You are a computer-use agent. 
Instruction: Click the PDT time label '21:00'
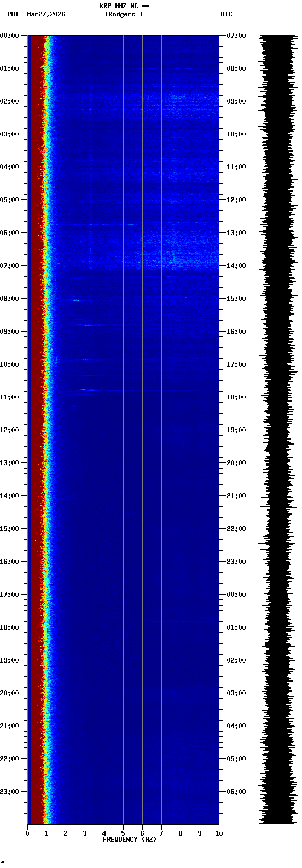click(9, 726)
